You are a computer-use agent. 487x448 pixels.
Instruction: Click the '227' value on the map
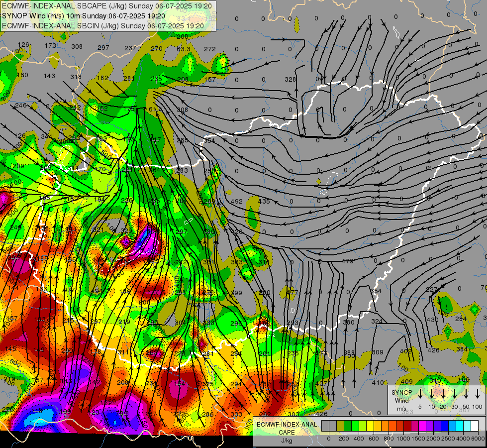click(431, 289)
